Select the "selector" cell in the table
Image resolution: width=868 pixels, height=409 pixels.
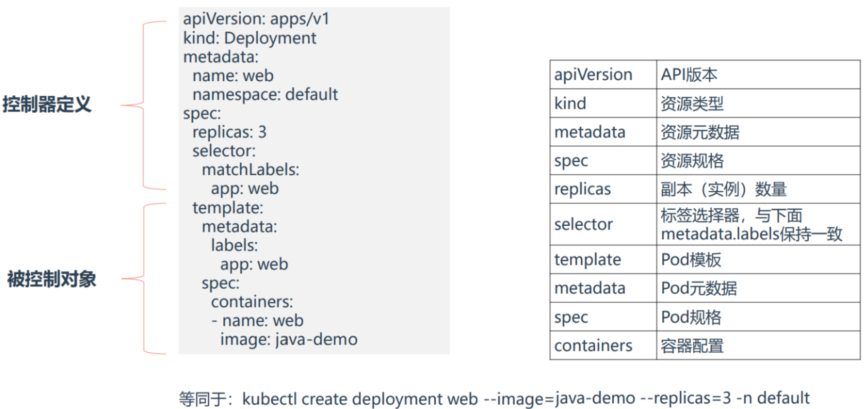click(x=583, y=224)
